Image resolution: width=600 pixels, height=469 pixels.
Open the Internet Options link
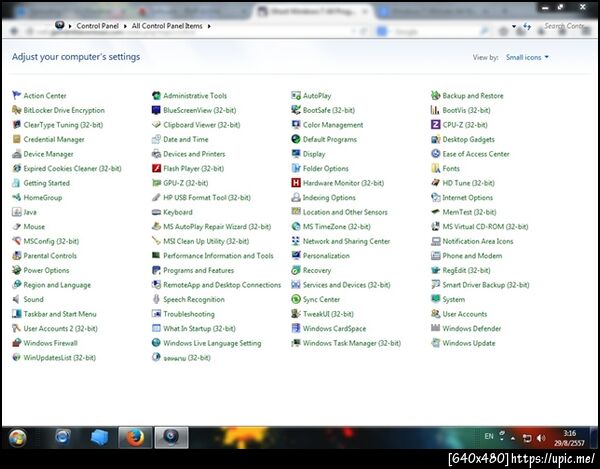click(468, 197)
